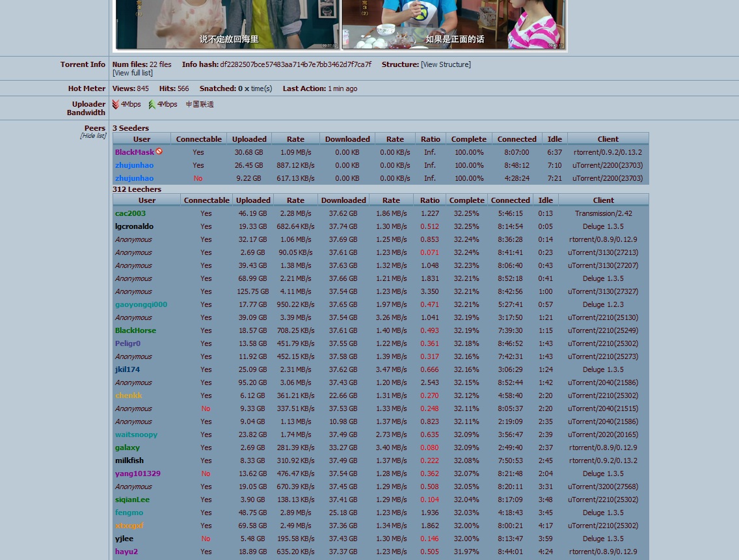Open the Peligr0 user profile
The image size is (739, 560).
[x=128, y=343]
